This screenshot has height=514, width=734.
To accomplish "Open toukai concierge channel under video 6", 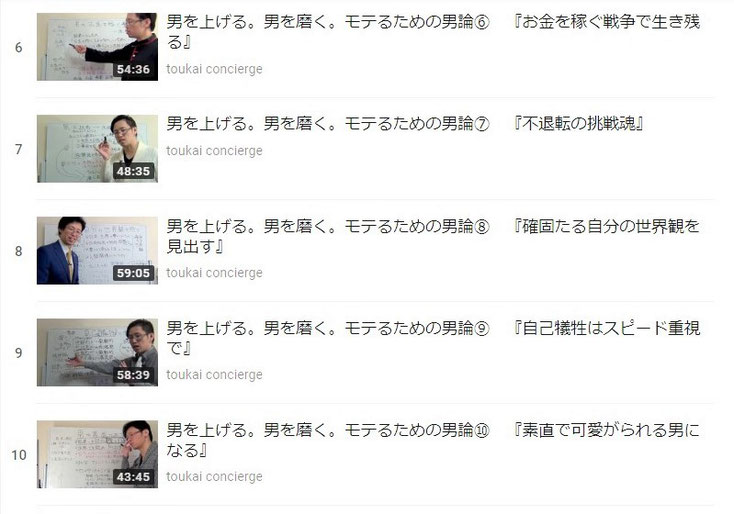I will 214,69.
